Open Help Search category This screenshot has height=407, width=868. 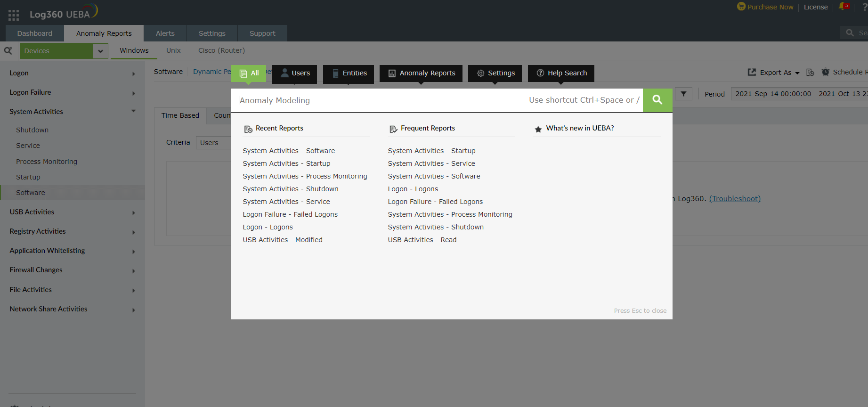click(x=561, y=73)
